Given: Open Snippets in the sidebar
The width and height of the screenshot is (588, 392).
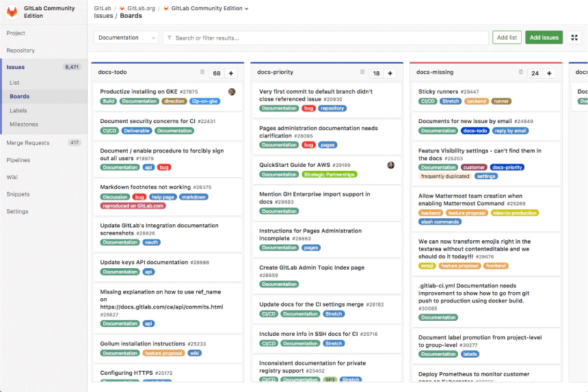Looking at the screenshot, I should (x=18, y=194).
